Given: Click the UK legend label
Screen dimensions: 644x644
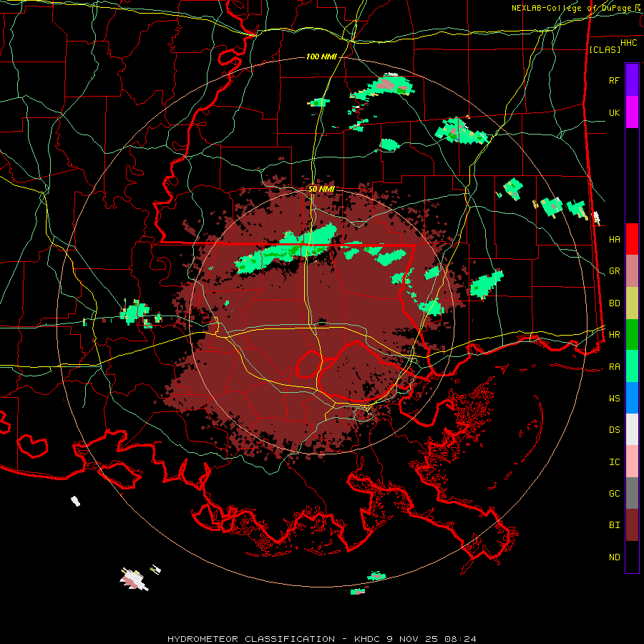Looking at the screenshot, I should (614, 112).
